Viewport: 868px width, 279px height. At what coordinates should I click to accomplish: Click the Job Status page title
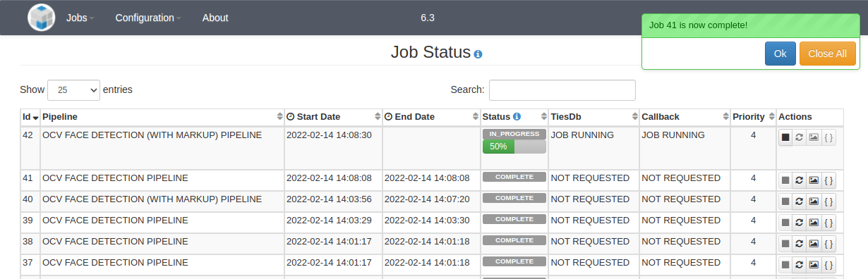(430, 52)
